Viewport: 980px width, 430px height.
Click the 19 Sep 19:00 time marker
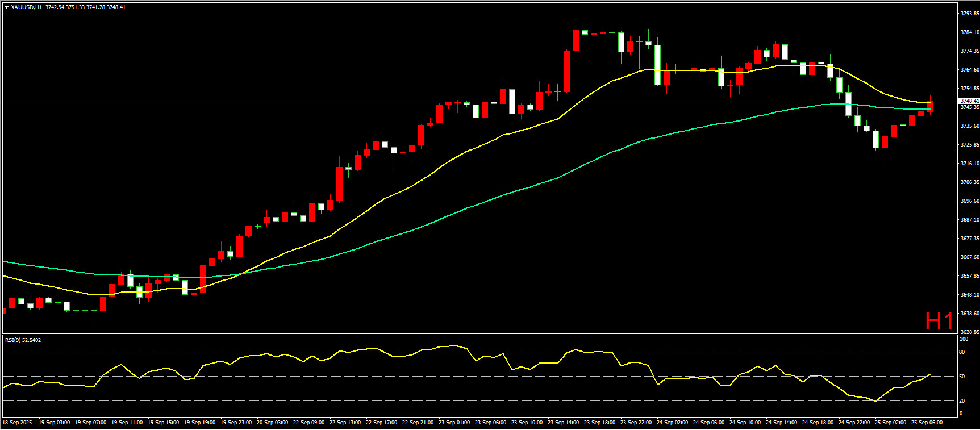pyautogui.click(x=199, y=423)
